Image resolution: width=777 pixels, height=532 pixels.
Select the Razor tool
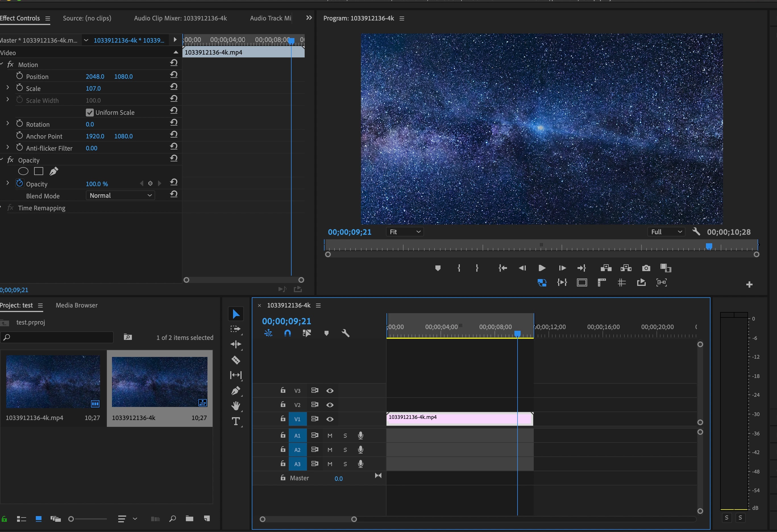pyautogui.click(x=236, y=360)
